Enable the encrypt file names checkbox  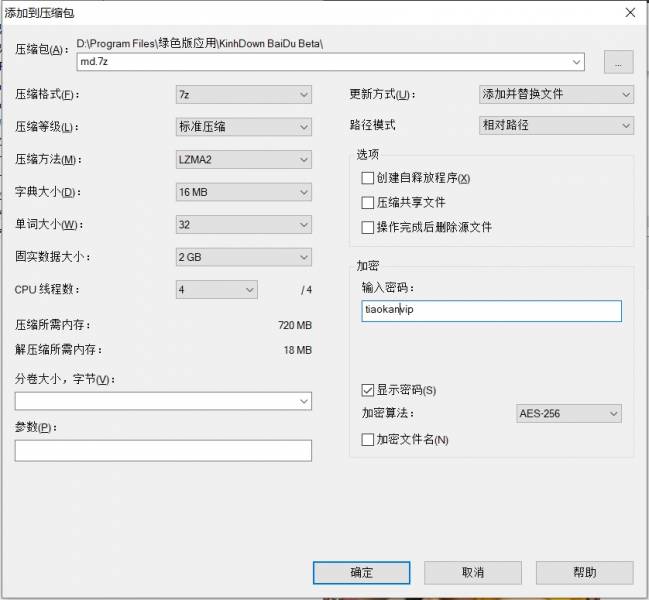(368, 439)
